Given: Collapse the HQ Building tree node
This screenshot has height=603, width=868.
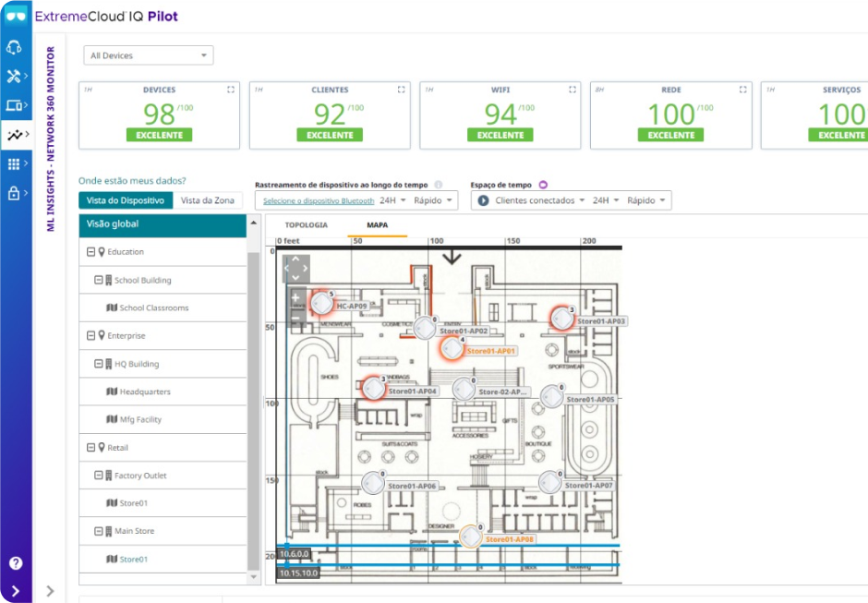Looking at the screenshot, I should (99, 364).
